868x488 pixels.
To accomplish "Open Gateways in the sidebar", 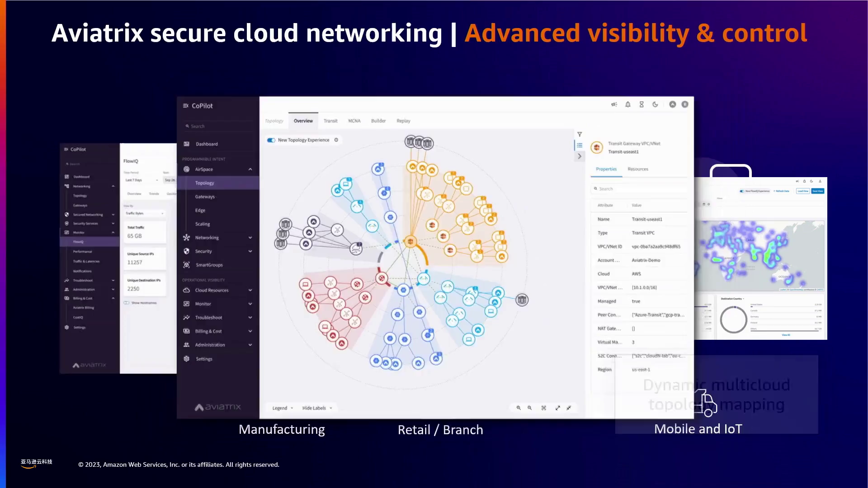I will pyautogui.click(x=205, y=197).
